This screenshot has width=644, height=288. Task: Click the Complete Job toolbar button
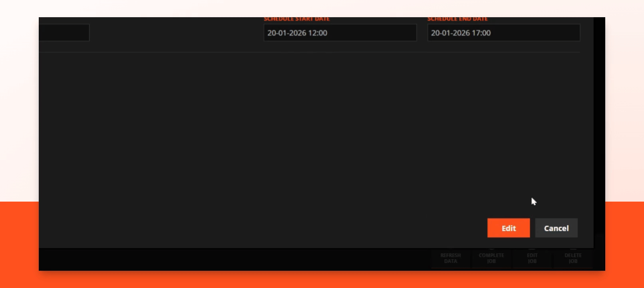491,258
